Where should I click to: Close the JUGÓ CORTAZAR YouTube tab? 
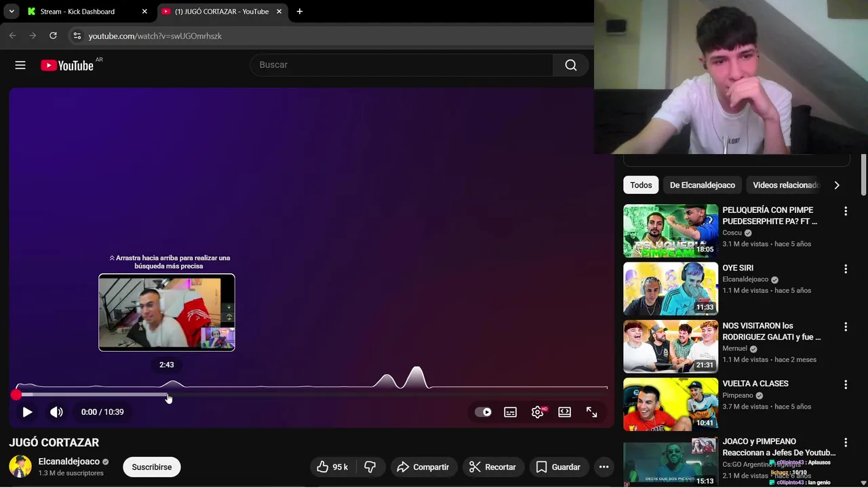pos(279,12)
